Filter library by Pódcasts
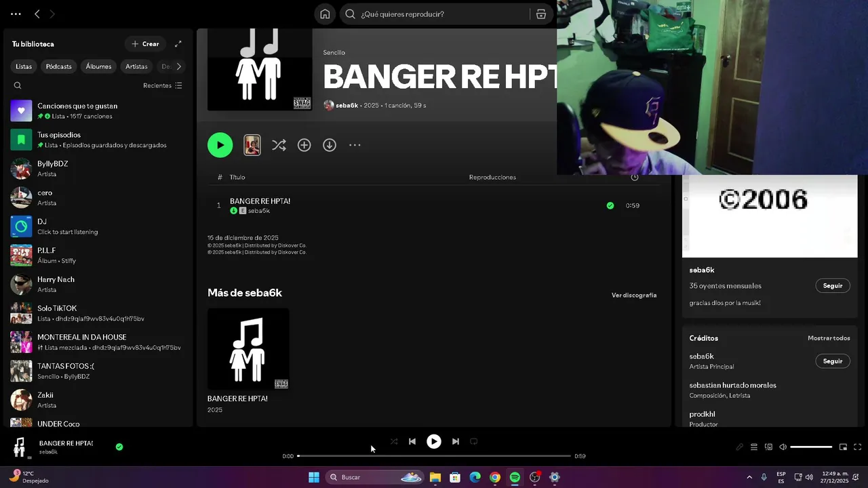The height and width of the screenshot is (488, 868). 59,66
